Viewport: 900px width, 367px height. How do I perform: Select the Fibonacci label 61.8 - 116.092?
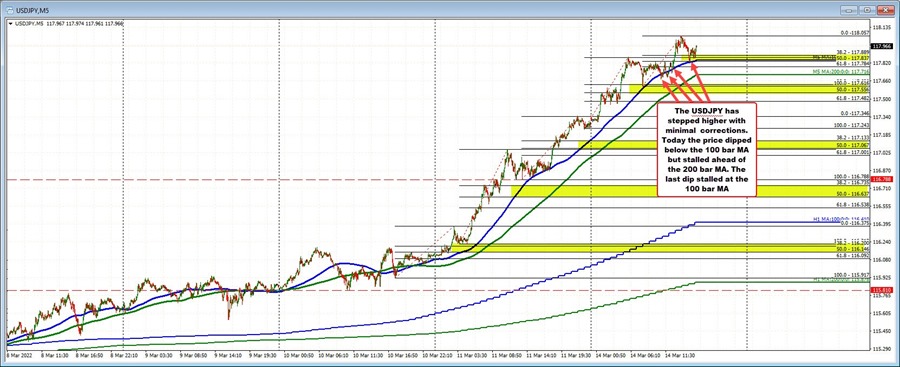coord(852,257)
